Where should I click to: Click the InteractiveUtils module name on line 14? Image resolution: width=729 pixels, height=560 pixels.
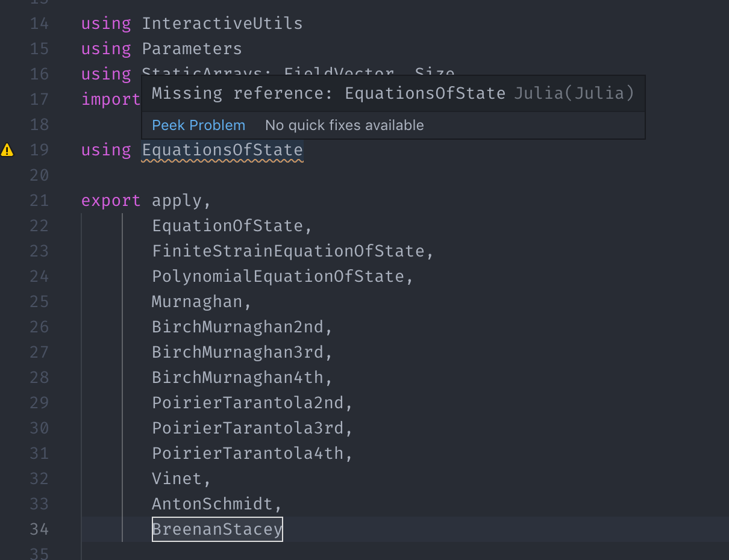click(x=222, y=23)
